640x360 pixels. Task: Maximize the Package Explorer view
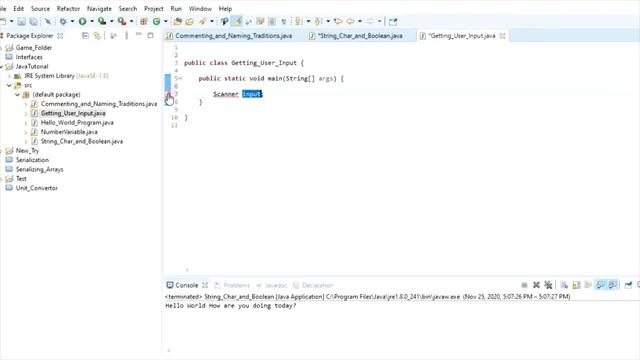[x=150, y=36]
